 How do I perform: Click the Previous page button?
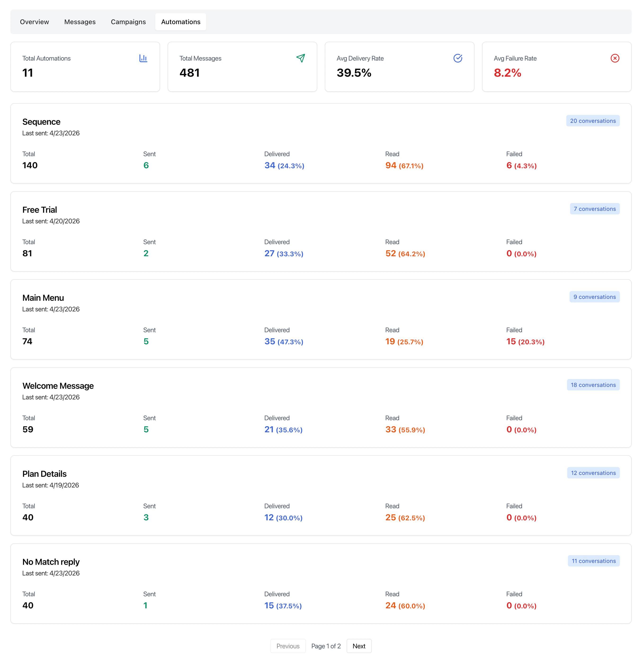[x=288, y=646]
